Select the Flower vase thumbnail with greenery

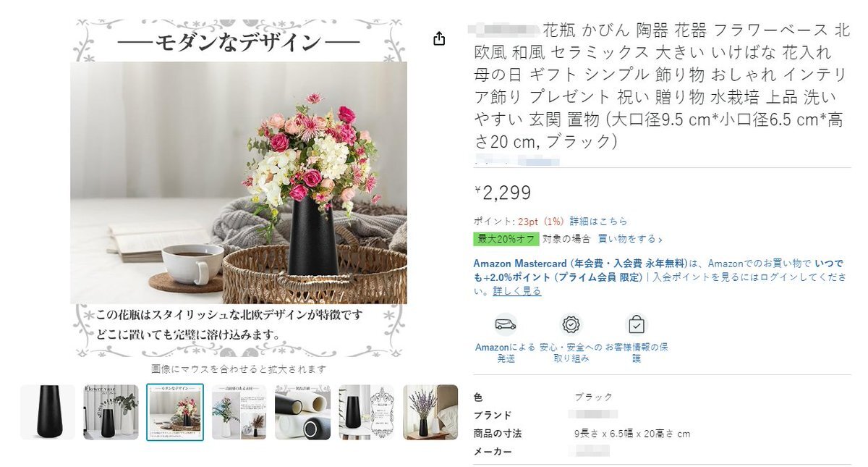[111, 412]
